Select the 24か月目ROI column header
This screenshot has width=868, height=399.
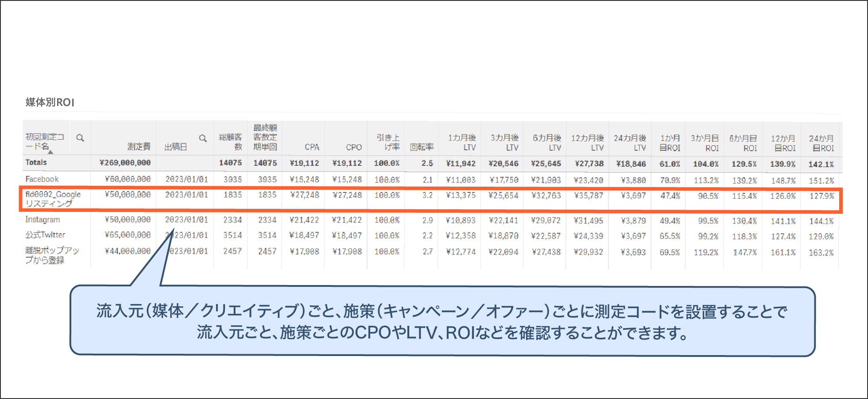point(821,143)
